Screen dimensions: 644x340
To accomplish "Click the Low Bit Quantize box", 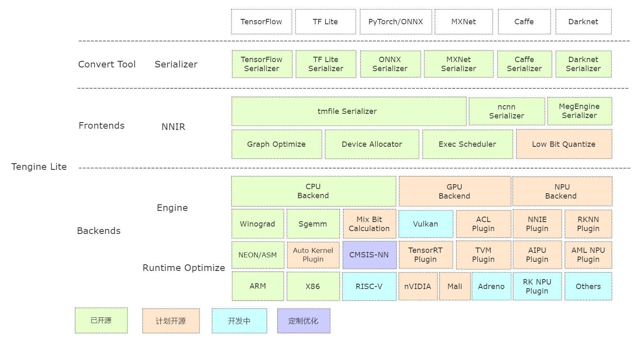I will coord(564,144).
